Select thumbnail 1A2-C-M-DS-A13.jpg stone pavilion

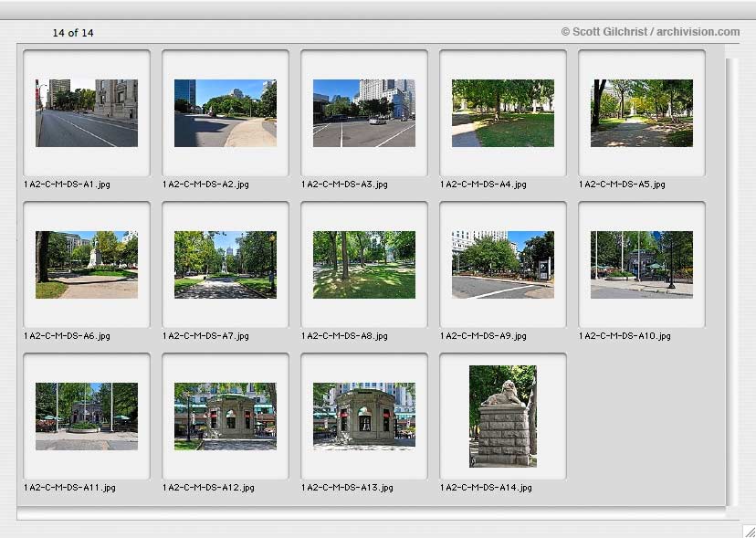pos(364,417)
